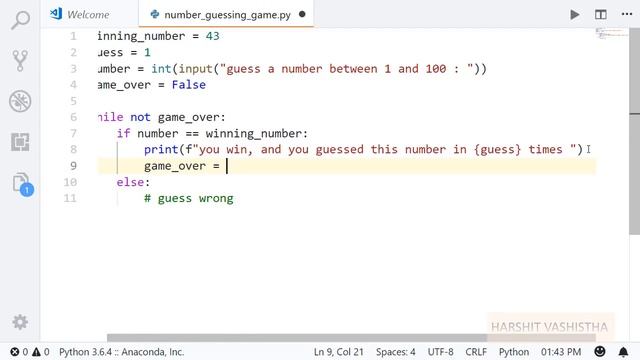Viewport: 640px width, 360px height.
Task: Open the Source Control view
Action: click(20, 60)
